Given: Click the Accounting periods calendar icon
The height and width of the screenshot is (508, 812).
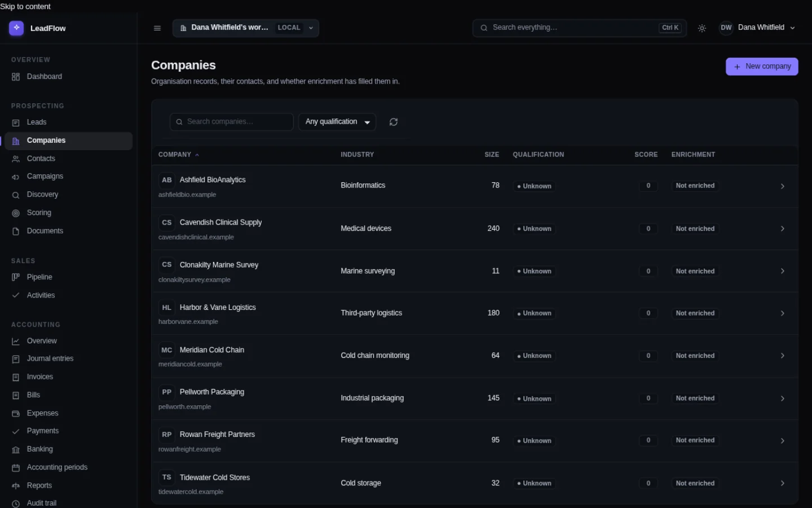Looking at the screenshot, I should [x=16, y=468].
